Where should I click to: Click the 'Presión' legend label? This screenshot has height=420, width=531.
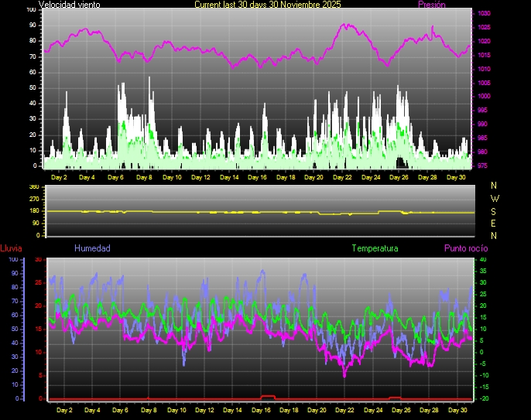[x=431, y=5]
